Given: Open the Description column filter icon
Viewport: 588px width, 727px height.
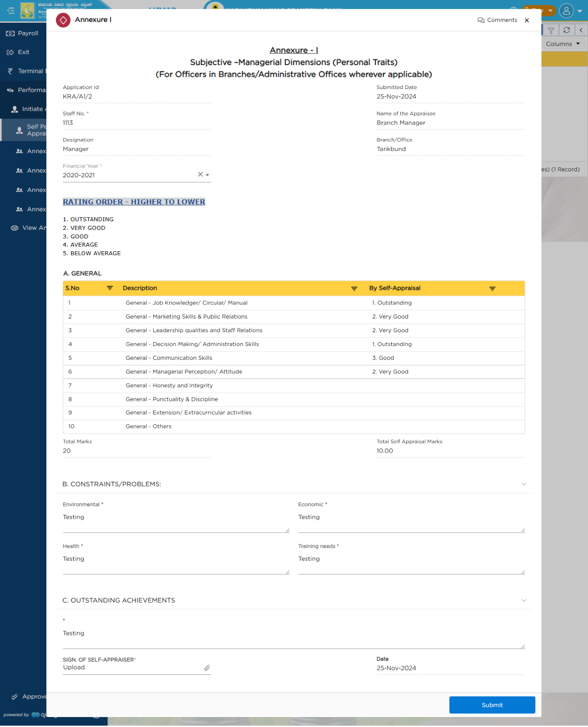Looking at the screenshot, I should 354,289.
